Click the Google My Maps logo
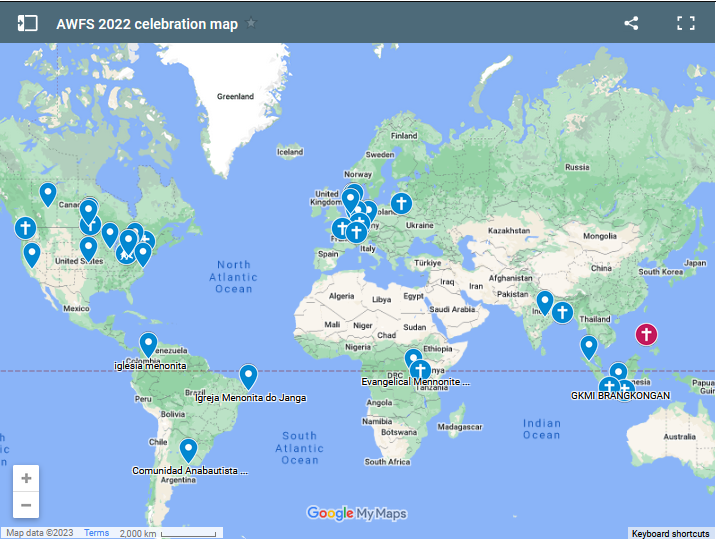The width and height of the screenshot is (716, 540). pos(357,514)
